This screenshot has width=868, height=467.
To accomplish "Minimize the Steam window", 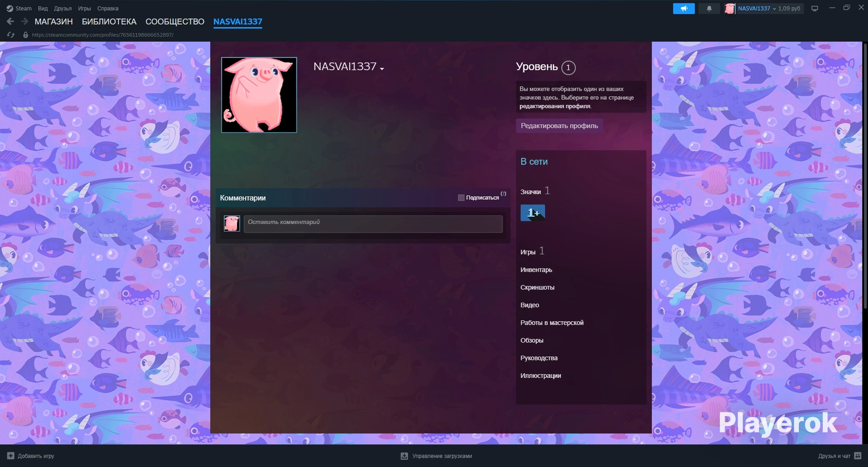I will (x=832, y=8).
